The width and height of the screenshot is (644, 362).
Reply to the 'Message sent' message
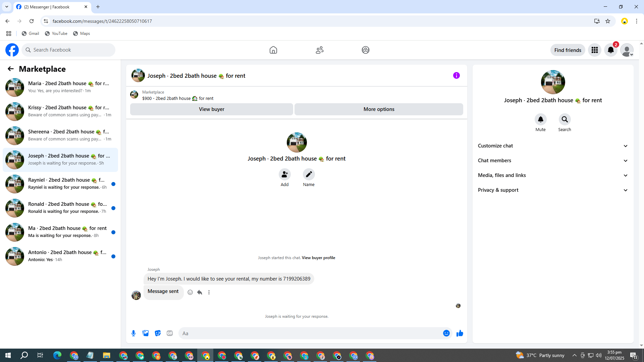point(200,292)
